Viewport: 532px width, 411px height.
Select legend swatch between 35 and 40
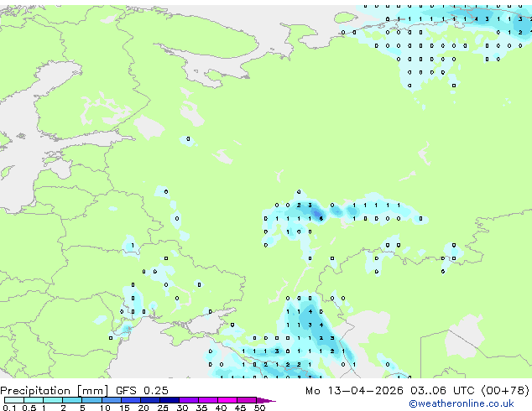207,400
